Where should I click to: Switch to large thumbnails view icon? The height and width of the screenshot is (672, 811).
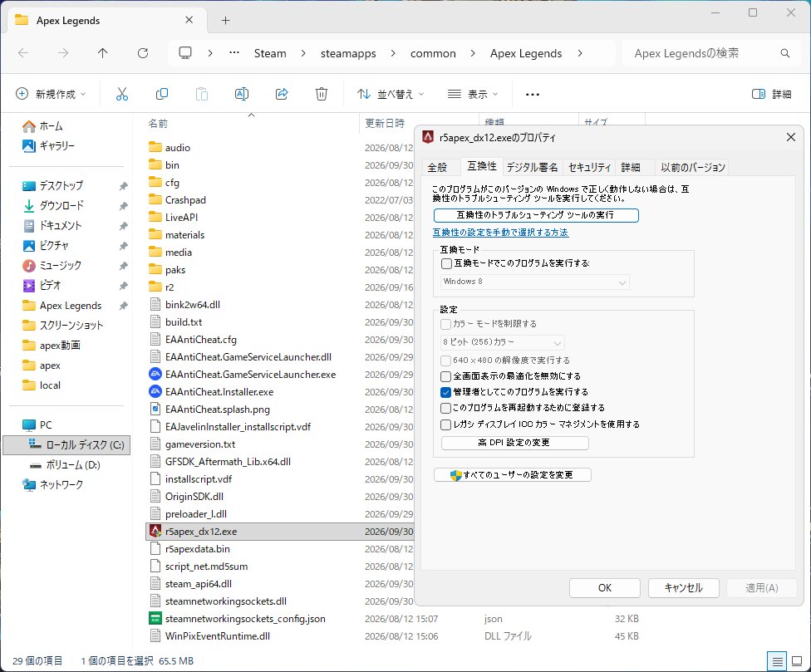(797, 661)
